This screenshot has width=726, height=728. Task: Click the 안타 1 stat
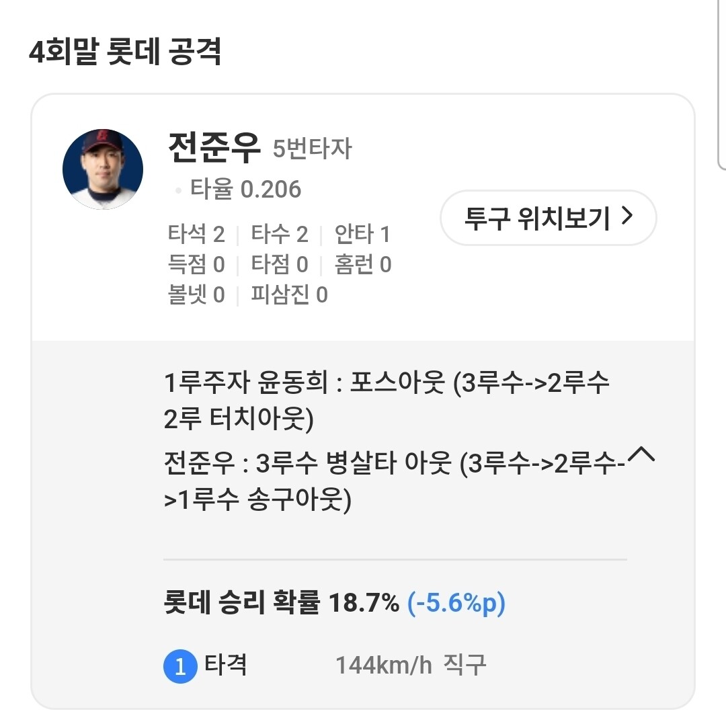(x=362, y=235)
